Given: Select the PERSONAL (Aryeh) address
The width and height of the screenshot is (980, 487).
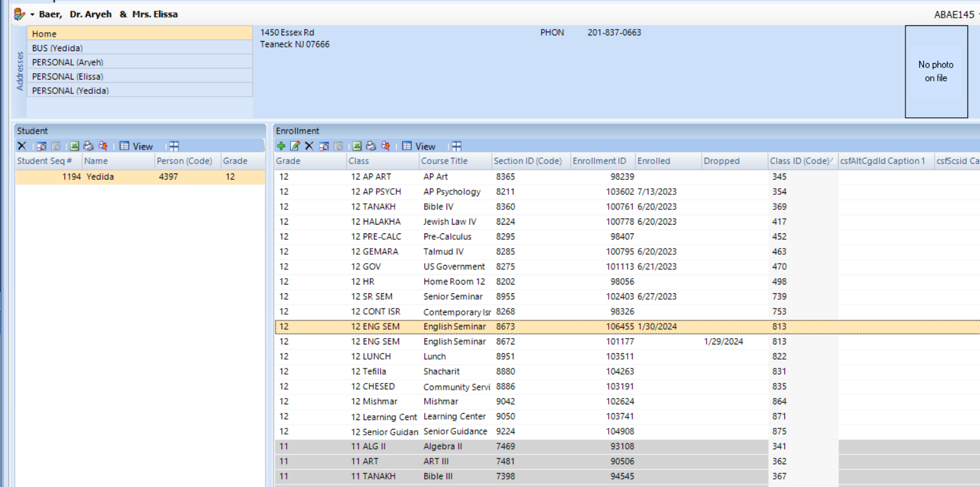Looking at the screenshot, I should [x=140, y=62].
